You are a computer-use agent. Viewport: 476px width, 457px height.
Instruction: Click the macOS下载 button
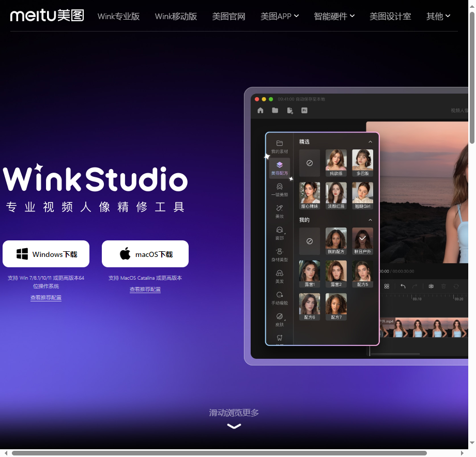click(x=145, y=254)
